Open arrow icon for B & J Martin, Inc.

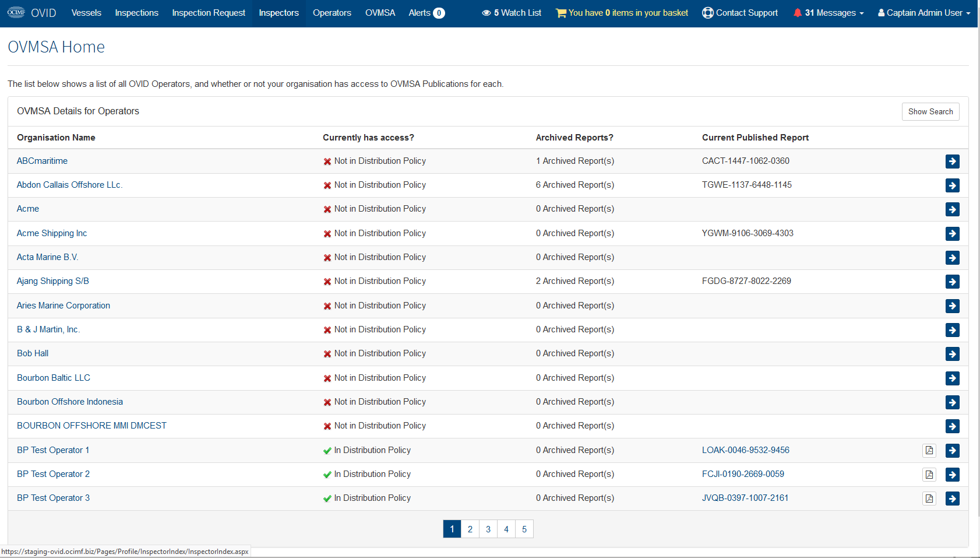pos(952,330)
